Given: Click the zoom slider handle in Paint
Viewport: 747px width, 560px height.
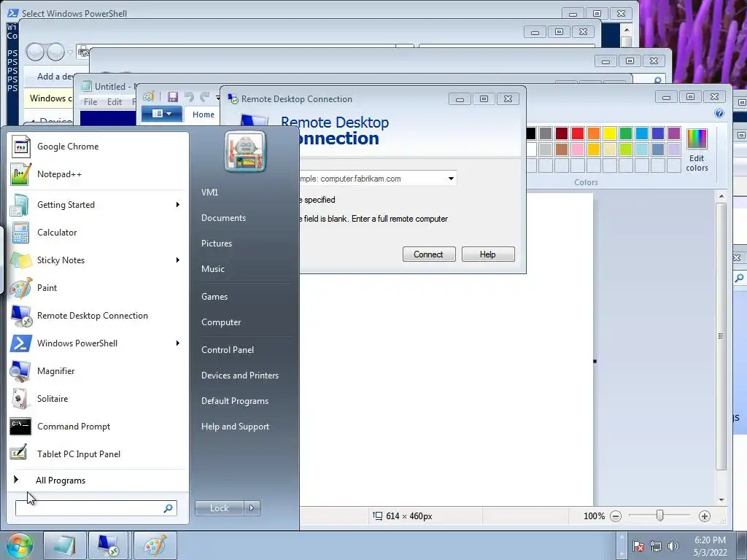Looking at the screenshot, I should (x=659, y=516).
